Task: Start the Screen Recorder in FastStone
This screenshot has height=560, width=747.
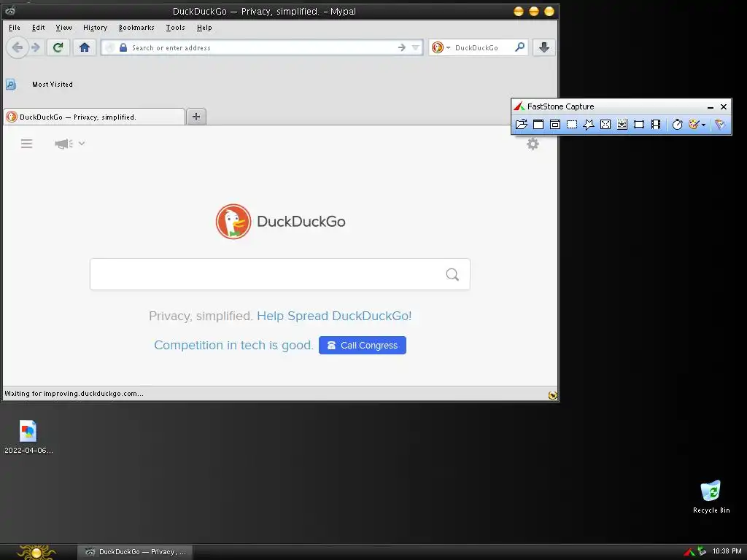Action: (656, 124)
